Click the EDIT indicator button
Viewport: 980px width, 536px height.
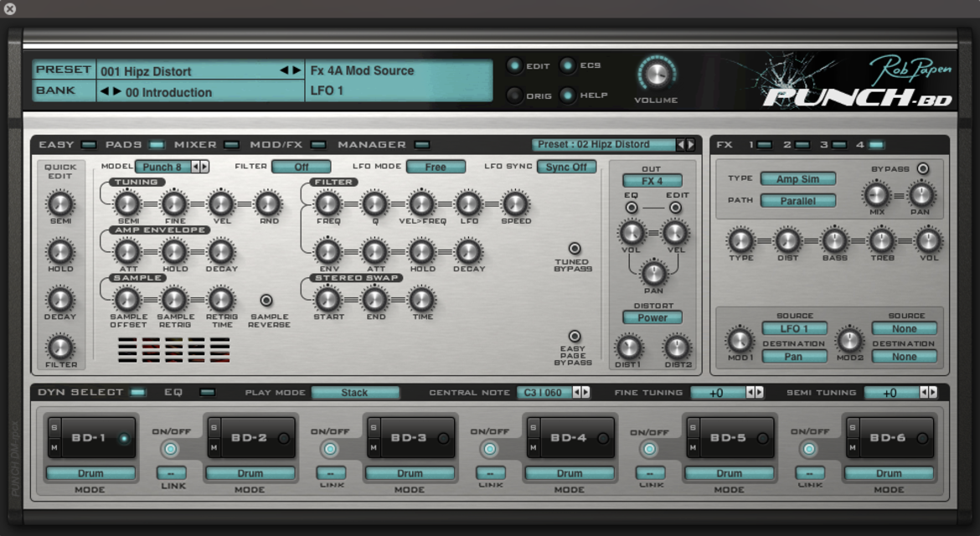pos(514,65)
